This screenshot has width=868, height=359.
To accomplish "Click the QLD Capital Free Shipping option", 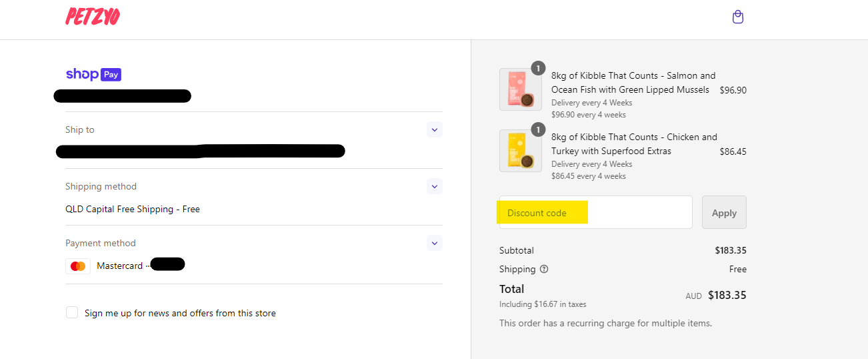I will click(x=133, y=209).
